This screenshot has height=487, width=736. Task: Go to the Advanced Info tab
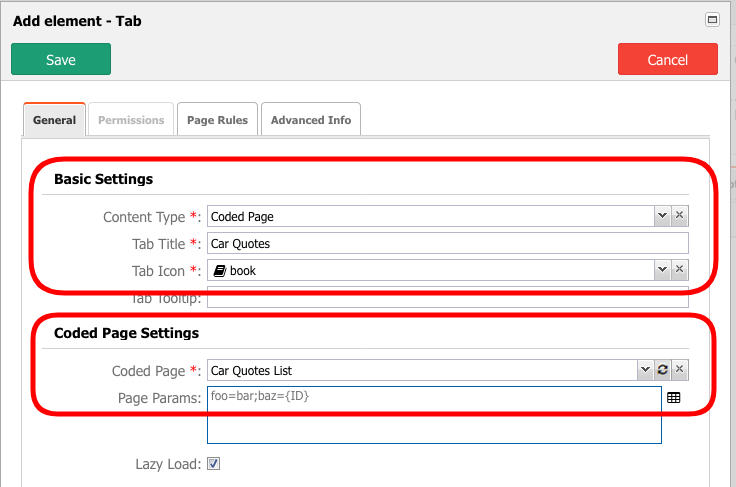pyautogui.click(x=311, y=120)
